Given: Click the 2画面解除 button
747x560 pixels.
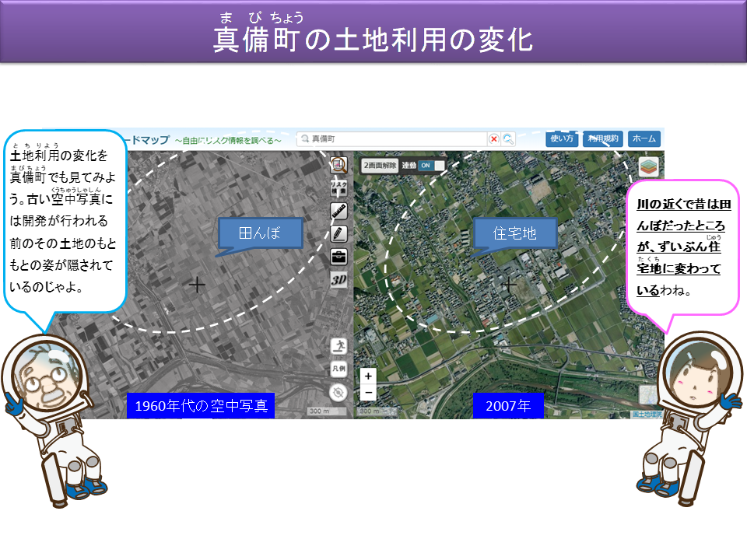Looking at the screenshot, I should [x=379, y=165].
